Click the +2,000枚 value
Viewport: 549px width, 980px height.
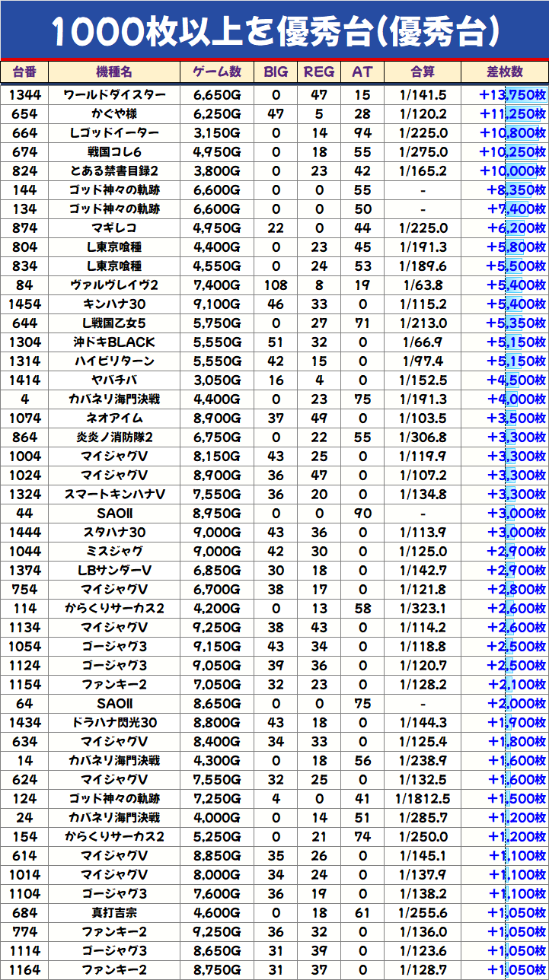[x=516, y=704]
